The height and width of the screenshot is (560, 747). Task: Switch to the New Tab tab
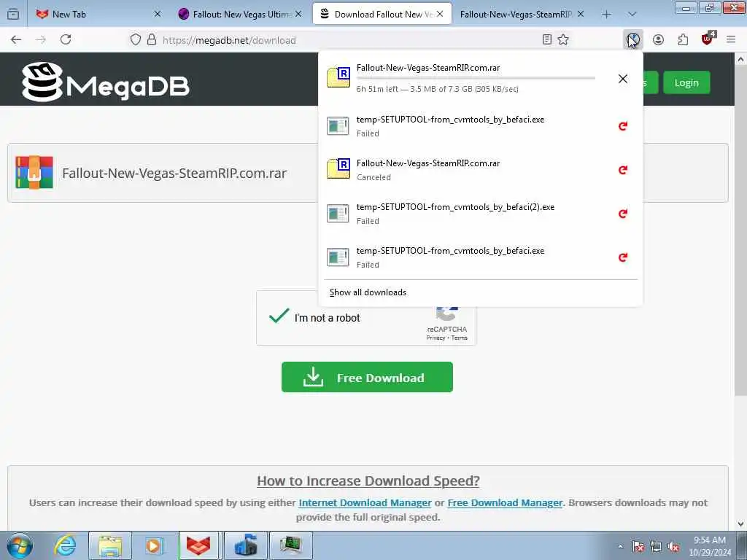pyautogui.click(x=97, y=15)
